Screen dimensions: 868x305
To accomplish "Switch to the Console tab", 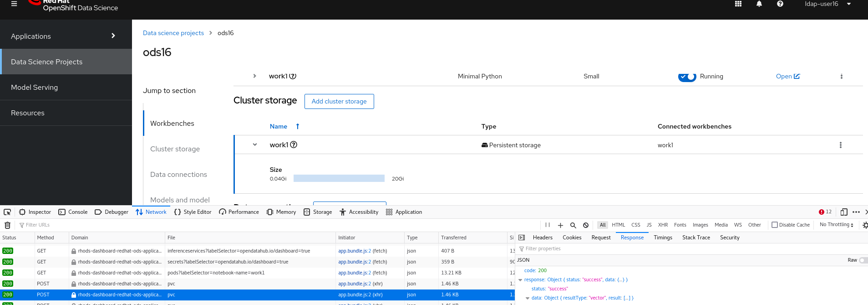I will pyautogui.click(x=73, y=212).
